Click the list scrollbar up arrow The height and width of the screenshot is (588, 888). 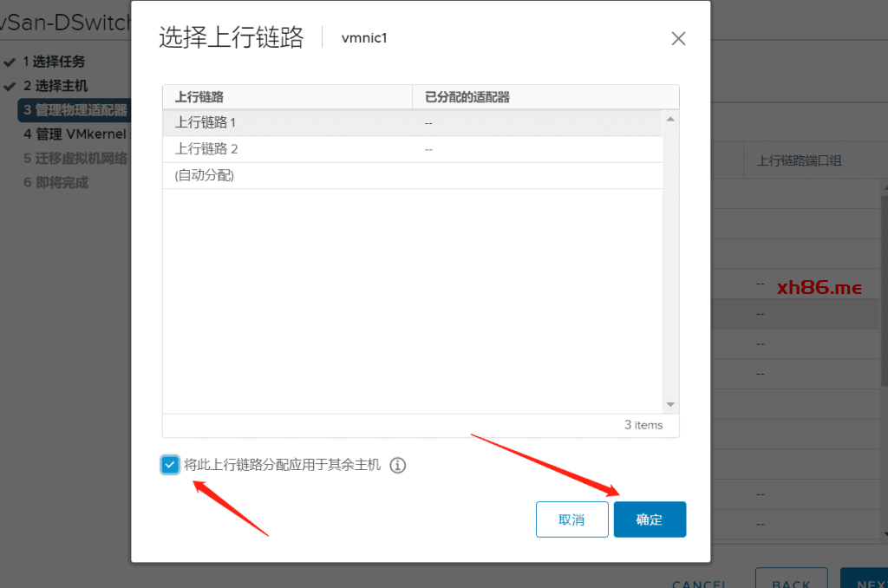pos(670,119)
